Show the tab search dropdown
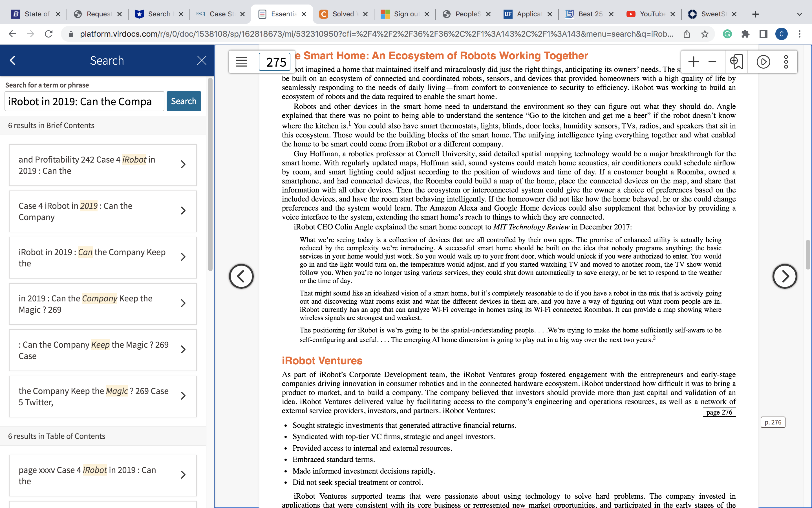The image size is (812, 508). 800,14
